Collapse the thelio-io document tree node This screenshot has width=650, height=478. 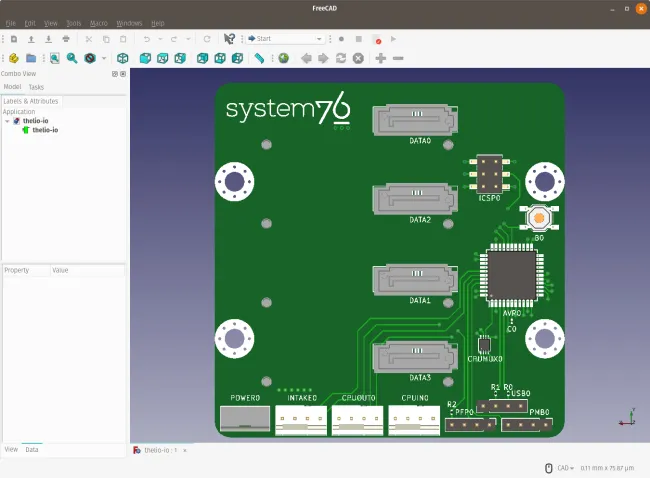7,121
